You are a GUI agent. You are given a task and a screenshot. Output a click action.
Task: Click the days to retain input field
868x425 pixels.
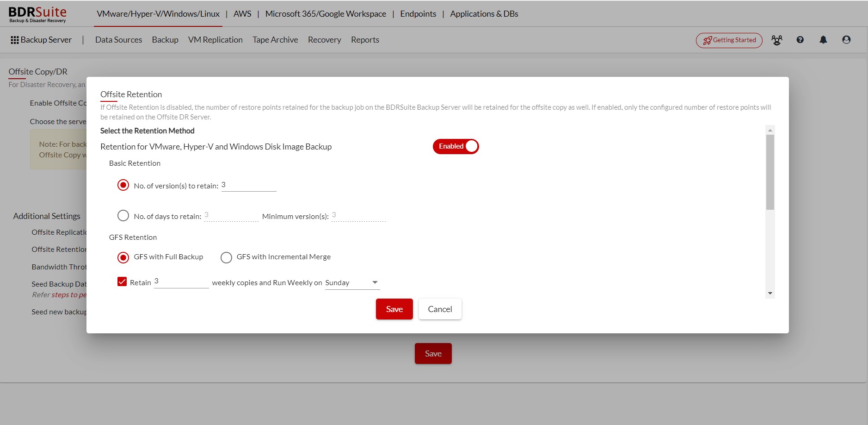(x=231, y=216)
